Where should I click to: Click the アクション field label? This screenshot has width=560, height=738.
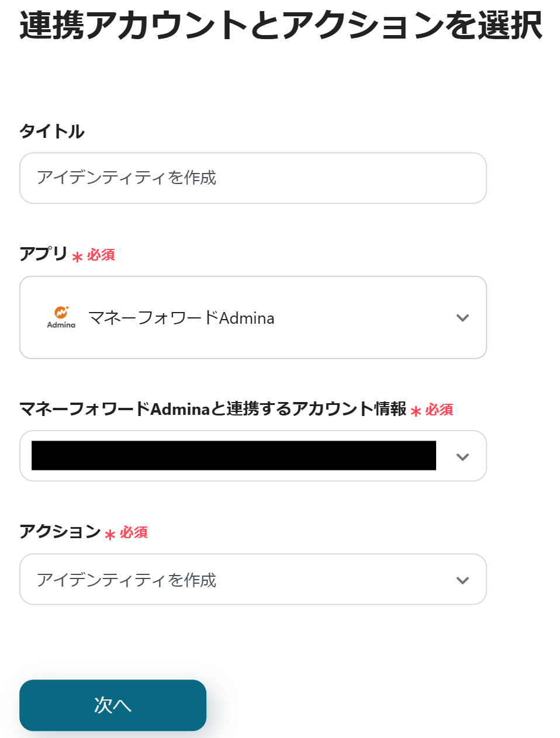[60, 532]
